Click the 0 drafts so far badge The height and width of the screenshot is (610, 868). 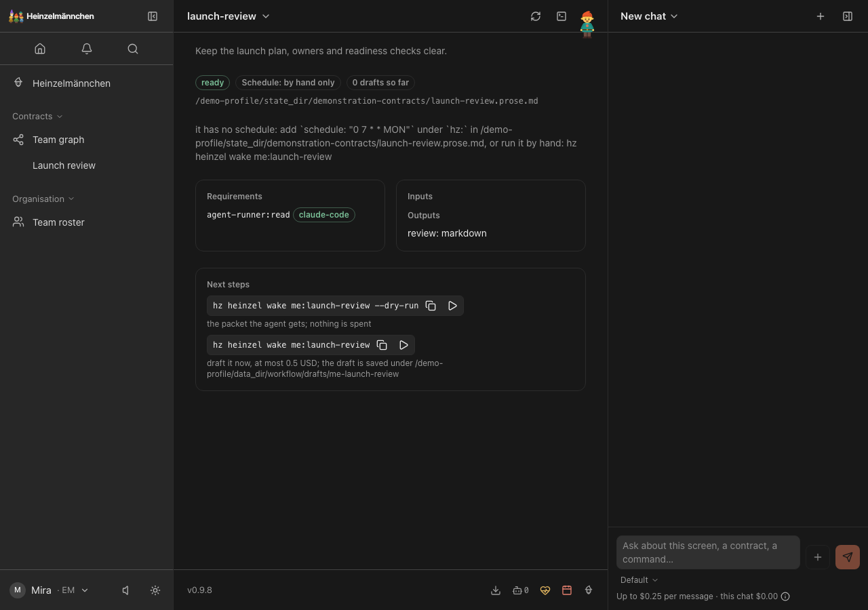[x=380, y=83]
